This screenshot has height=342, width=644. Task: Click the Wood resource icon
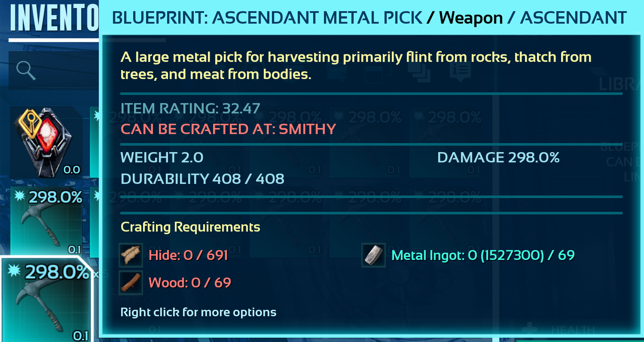coord(131,283)
